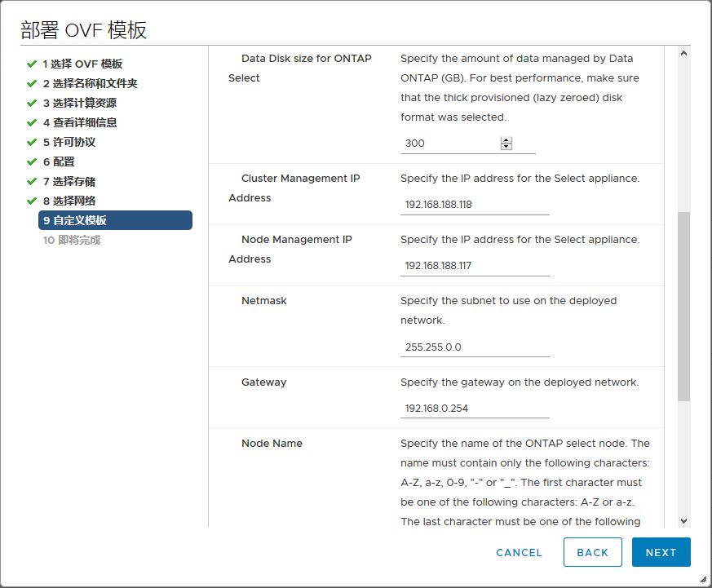Go to step 5 许可协议
The height and width of the screenshot is (588, 712).
pyautogui.click(x=69, y=142)
